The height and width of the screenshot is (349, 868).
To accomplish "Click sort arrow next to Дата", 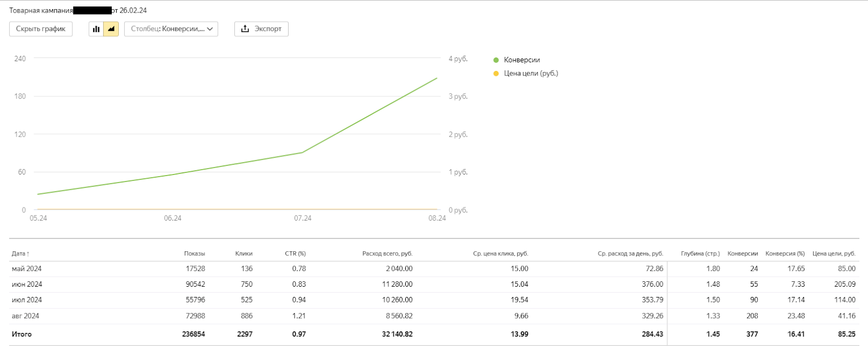I will coord(28,254).
